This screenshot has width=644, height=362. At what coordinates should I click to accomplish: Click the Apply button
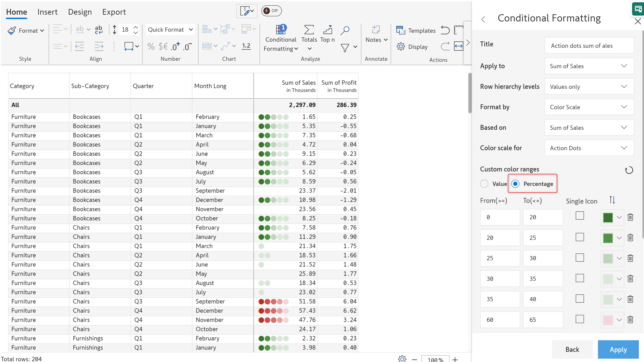point(618,349)
